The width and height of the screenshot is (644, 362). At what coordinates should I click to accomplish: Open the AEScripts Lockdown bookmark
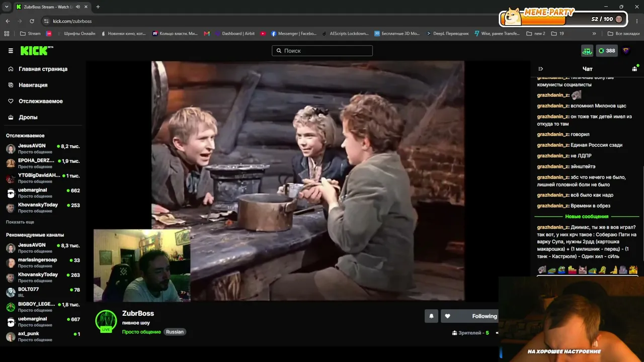pyautogui.click(x=345, y=34)
